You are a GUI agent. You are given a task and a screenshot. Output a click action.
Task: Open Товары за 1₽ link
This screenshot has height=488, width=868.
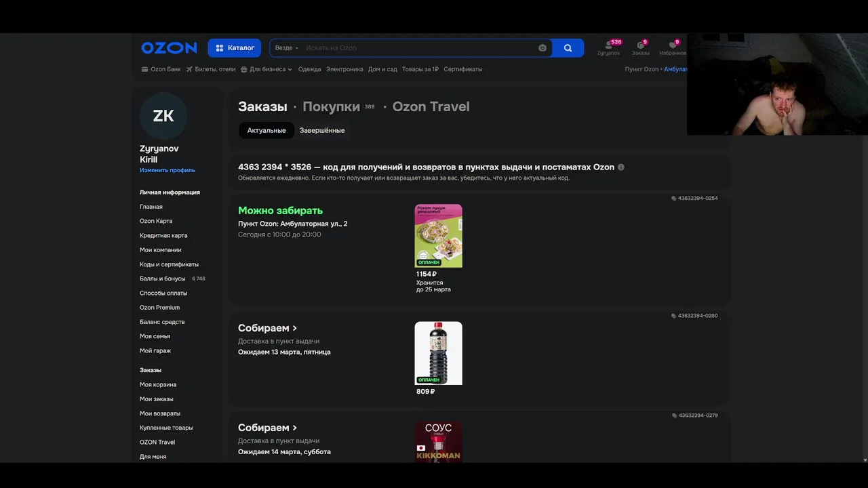(x=420, y=69)
